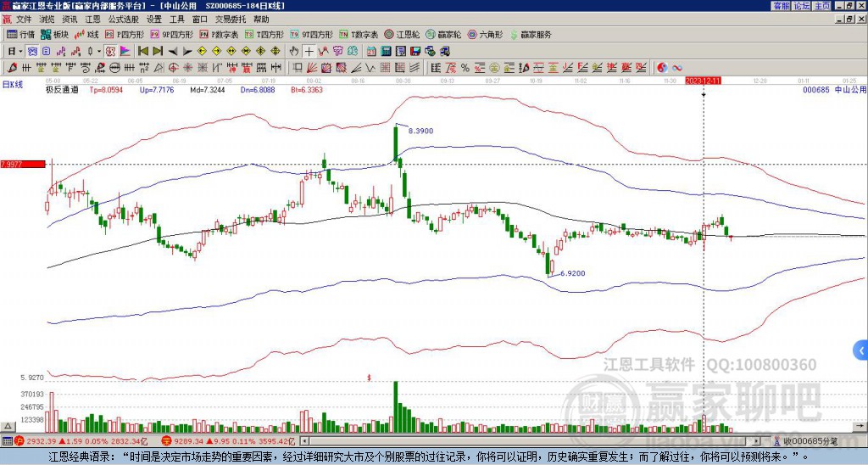
Task: Click the 8.3900 high price label
Action: (x=420, y=131)
